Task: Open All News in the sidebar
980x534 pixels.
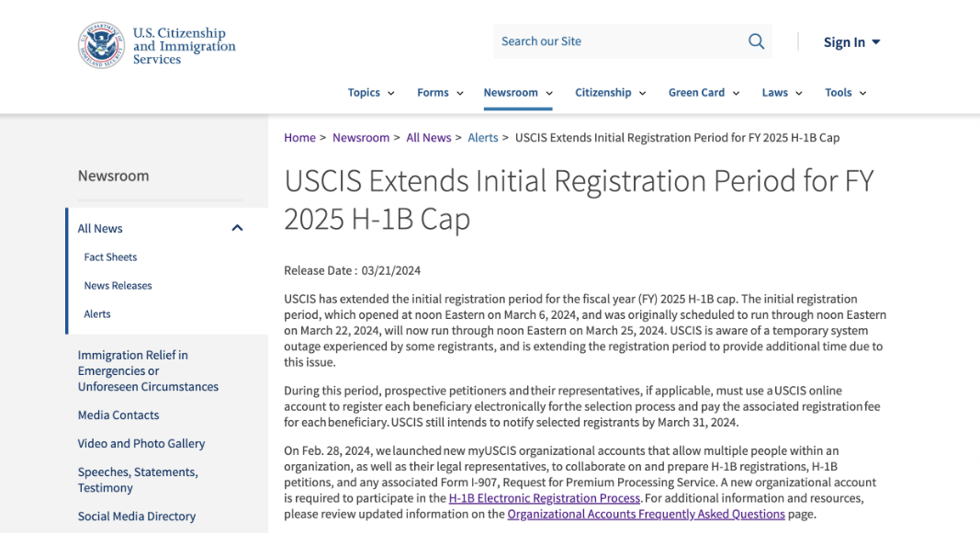Action: (100, 228)
